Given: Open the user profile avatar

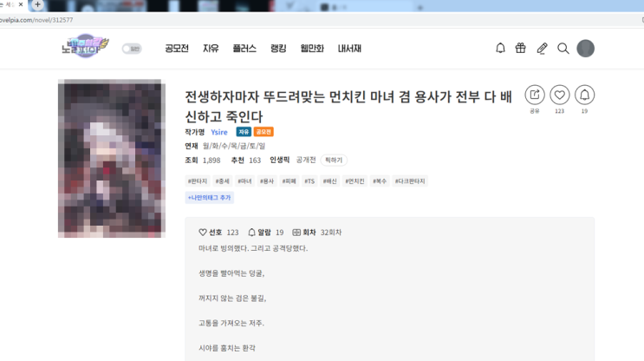Looking at the screenshot, I should tap(585, 49).
